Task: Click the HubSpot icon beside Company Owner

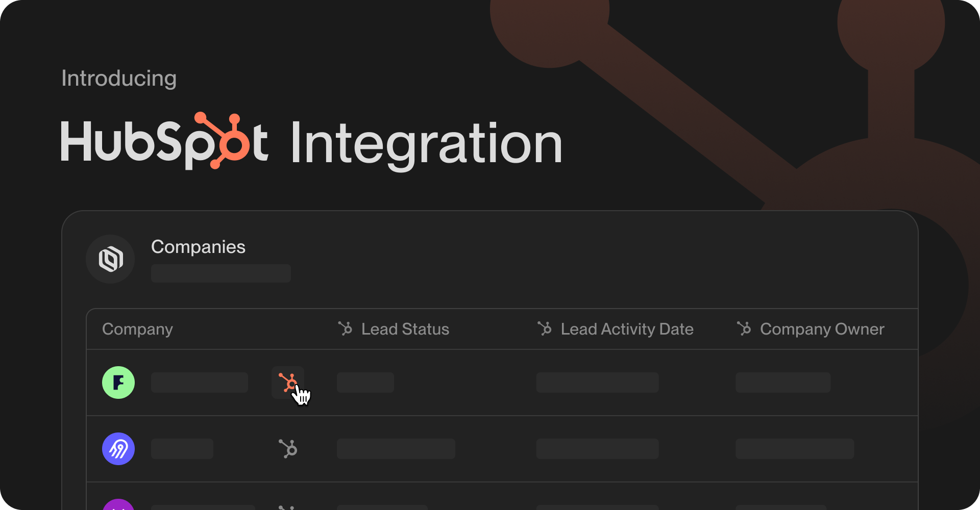Action: [x=744, y=328]
